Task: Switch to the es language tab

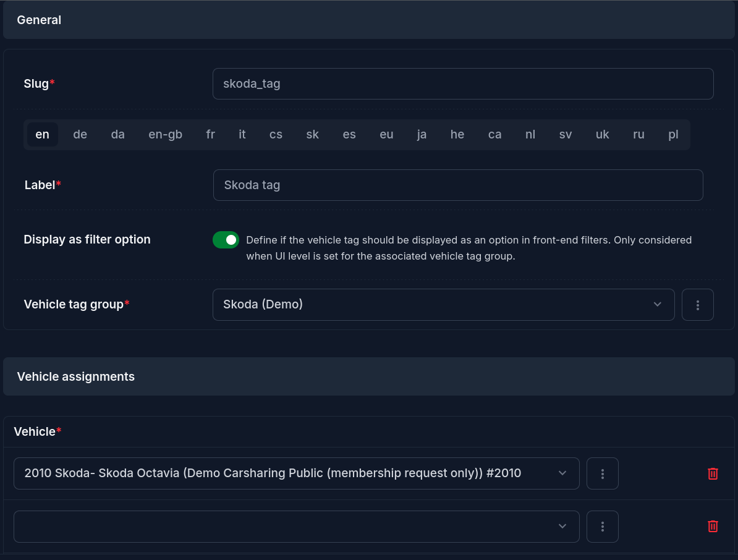Action: tap(349, 135)
